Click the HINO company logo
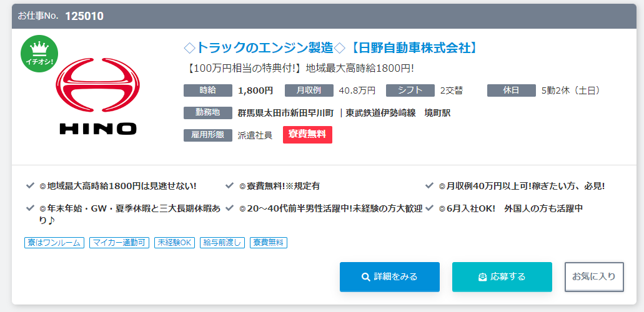The width and height of the screenshot is (644, 312). click(x=97, y=97)
